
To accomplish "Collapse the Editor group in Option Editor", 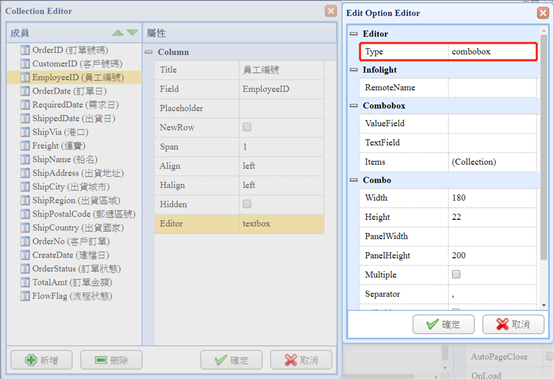I will (x=354, y=34).
